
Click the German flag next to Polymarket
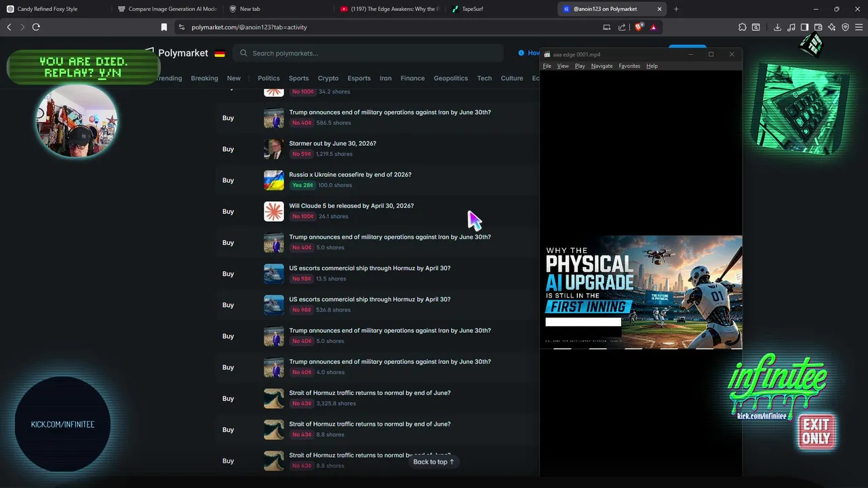[x=220, y=54]
